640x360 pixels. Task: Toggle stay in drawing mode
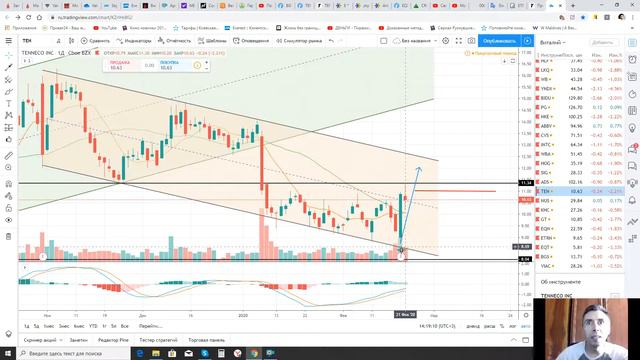click(x=9, y=196)
